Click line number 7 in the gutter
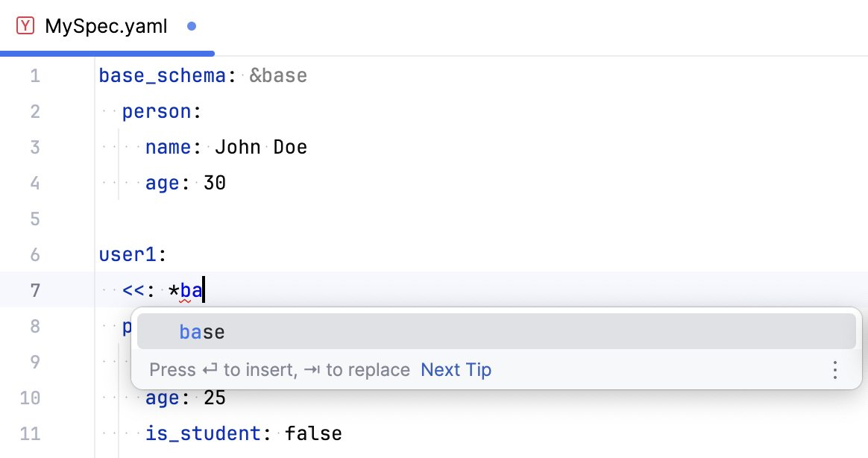Viewport: 868px width, 458px height. 34,290
